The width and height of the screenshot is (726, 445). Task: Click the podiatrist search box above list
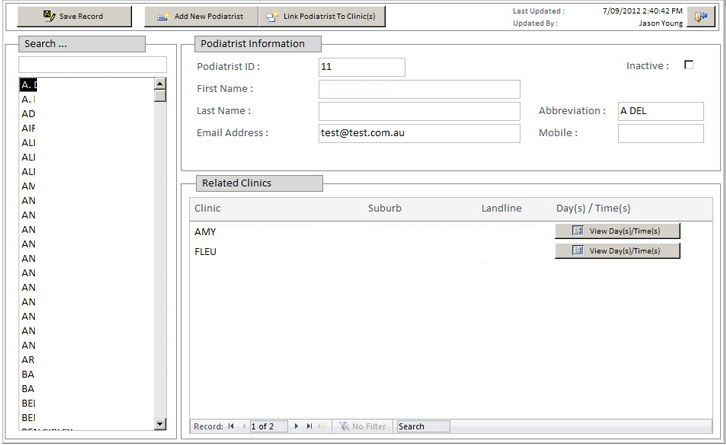point(93,64)
